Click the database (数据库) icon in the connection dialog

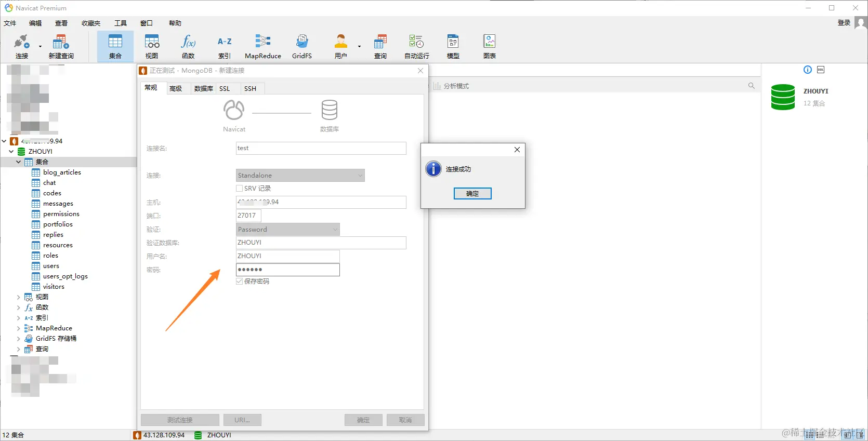330,110
